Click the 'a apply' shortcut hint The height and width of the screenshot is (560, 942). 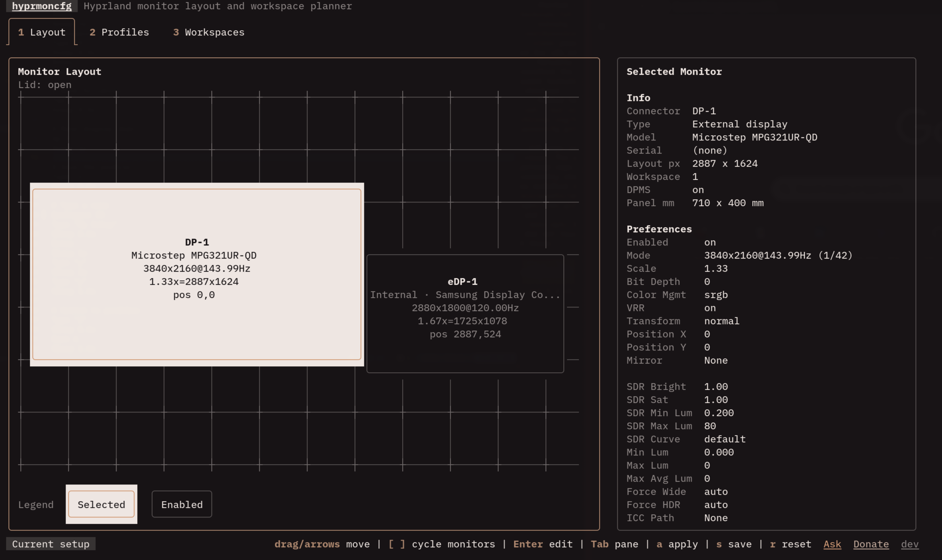coord(677,544)
